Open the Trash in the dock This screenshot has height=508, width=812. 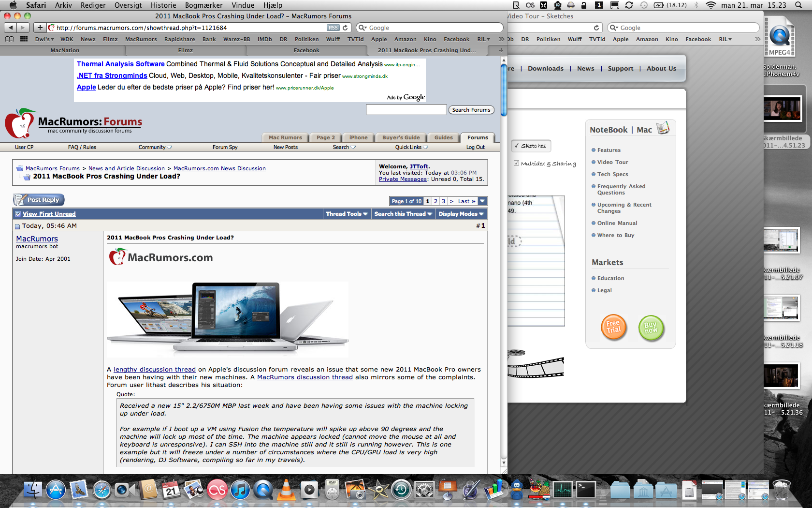point(782,490)
